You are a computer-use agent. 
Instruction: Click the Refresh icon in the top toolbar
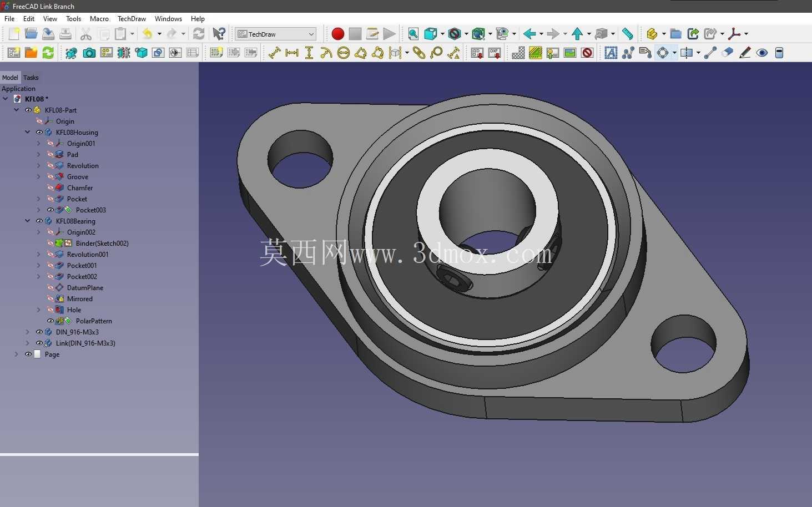(199, 34)
